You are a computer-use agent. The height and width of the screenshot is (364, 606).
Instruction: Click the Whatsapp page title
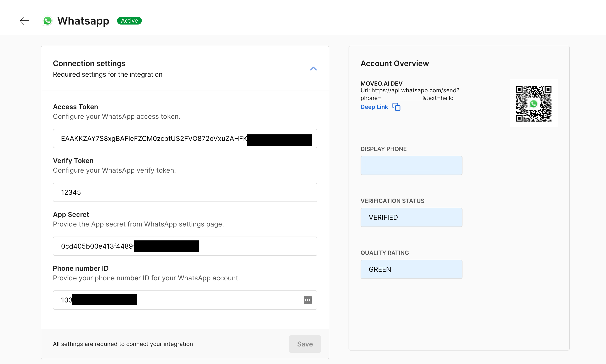83,21
